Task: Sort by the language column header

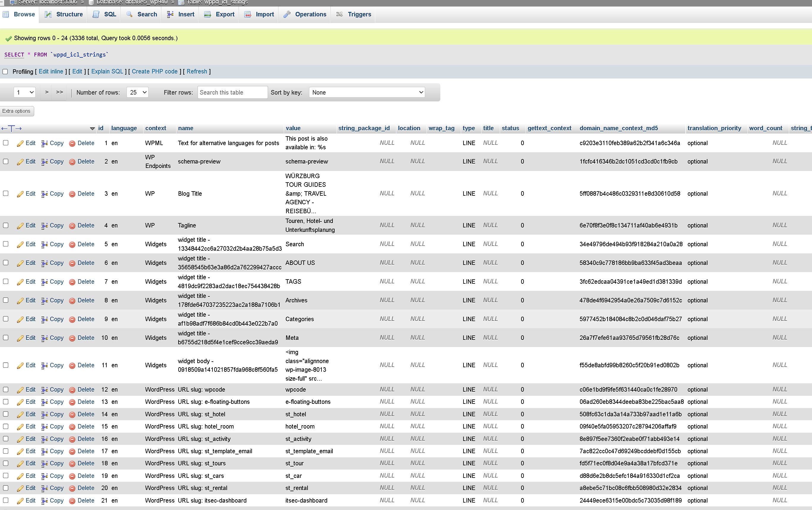Action: [x=124, y=128]
